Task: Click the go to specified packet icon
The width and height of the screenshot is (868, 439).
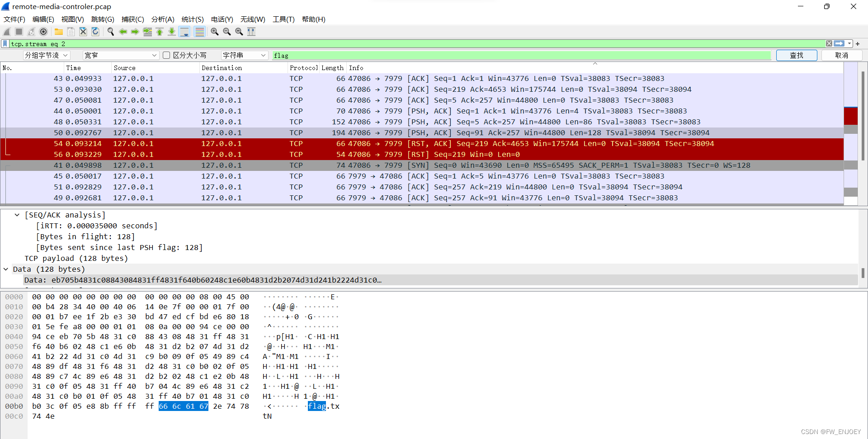Action: click(147, 32)
